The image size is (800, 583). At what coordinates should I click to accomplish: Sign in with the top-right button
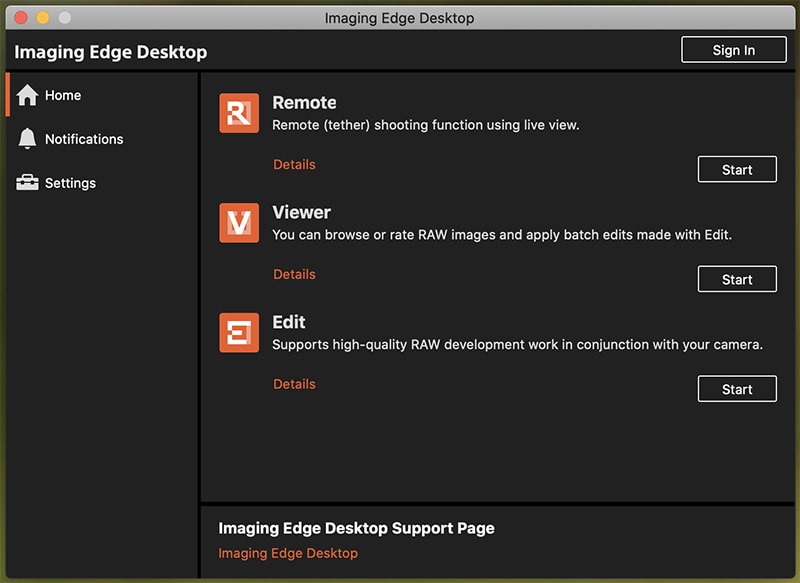point(733,50)
